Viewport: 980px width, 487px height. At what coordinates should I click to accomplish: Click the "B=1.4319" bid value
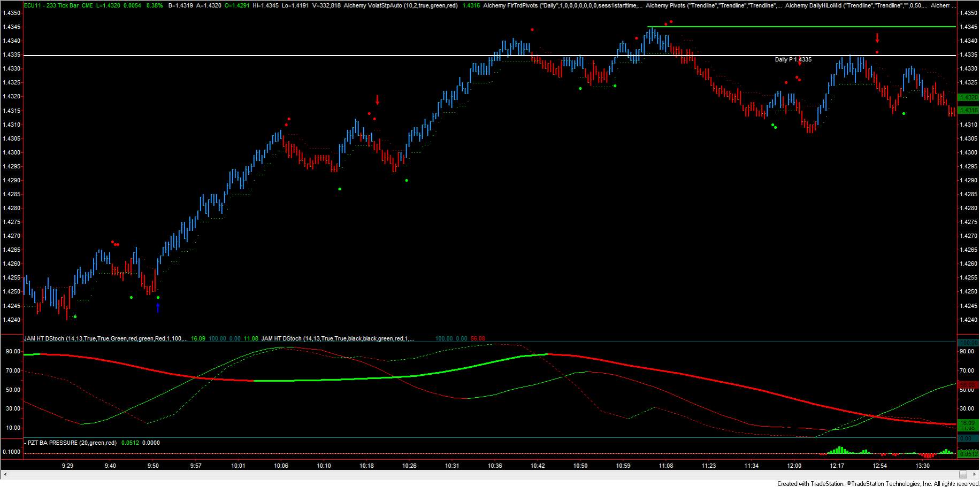pyautogui.click(x=181, y=5)
